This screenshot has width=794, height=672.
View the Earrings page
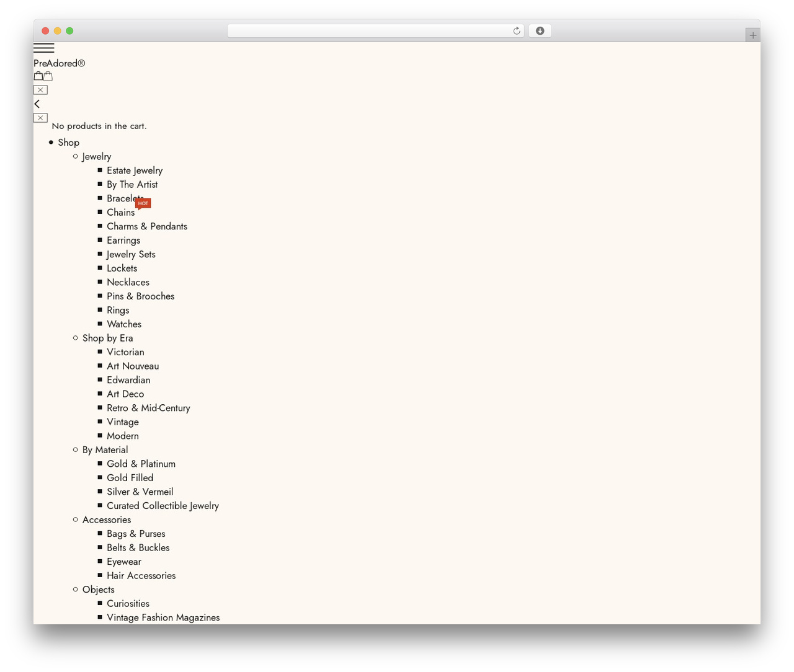123,241
